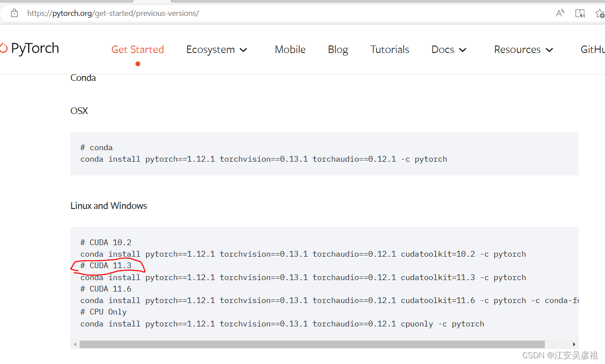The width and height of the screenshot is (605, 364).
Task: Click the '# CPU Only' comment line
Action: pyautogui.click(x=103, y=312)
